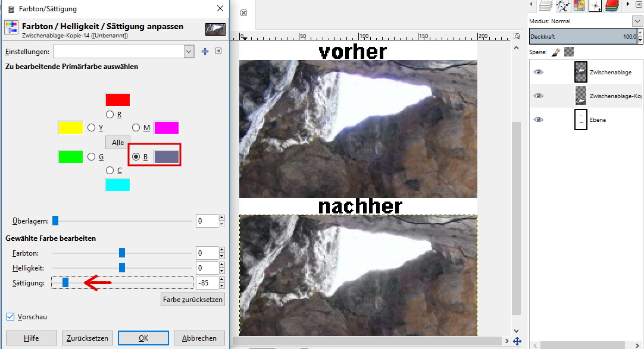The width and height of the screenshot is (644, 349).
Task: Click the canvas vertical scrollbar down arrow
Action: tap(516, 331)
